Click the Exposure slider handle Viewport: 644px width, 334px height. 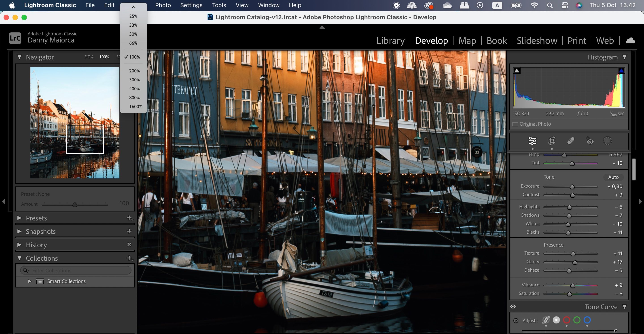[572, 186]
